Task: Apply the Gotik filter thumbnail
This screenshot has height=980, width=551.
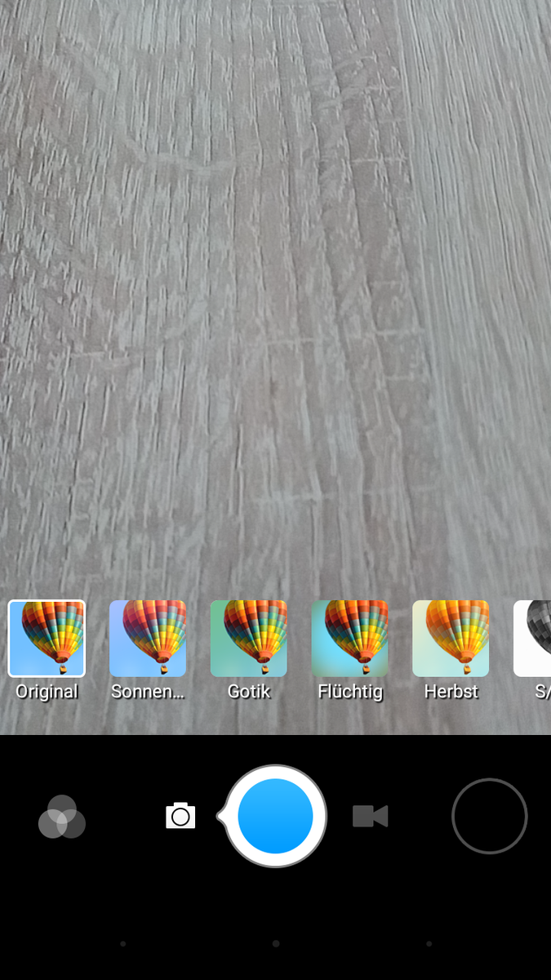Action: coord(249,639)
